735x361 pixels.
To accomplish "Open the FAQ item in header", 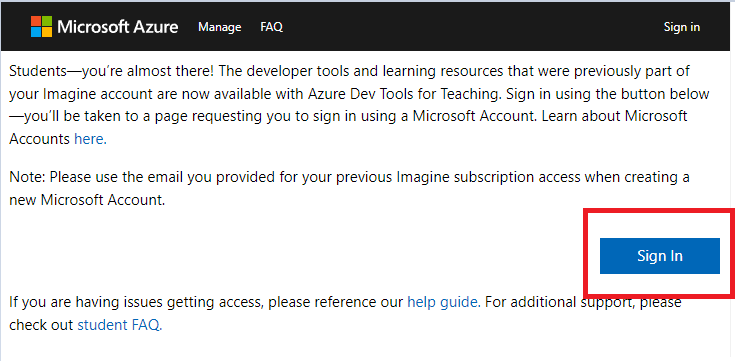I will point(271,27).
